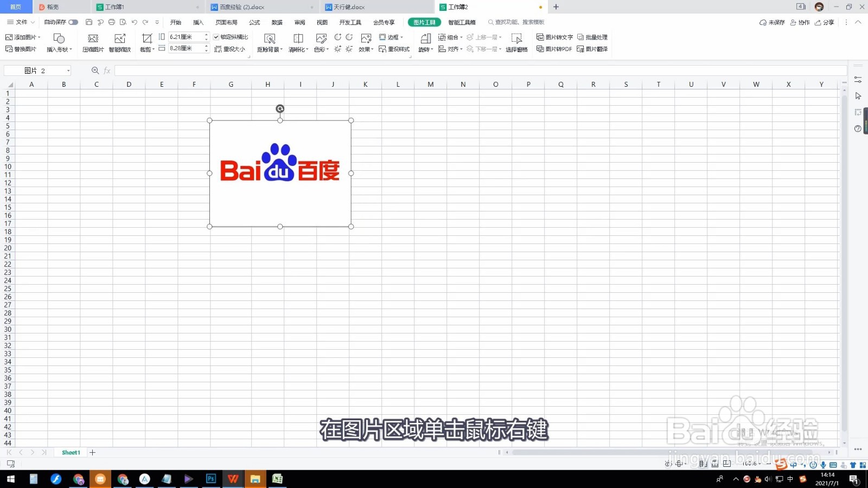This screenshot has width=868, height=488.
Task: Click the zoom magnifier beside formula bar
Action: (x=95, y=70)
